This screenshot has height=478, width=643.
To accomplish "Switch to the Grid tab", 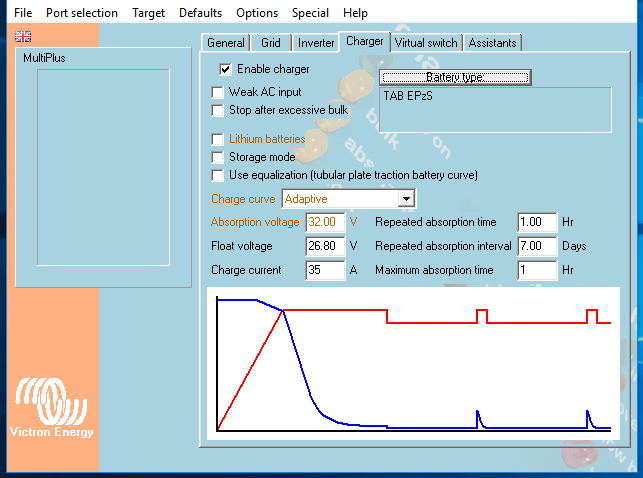I will pos(271,43).
